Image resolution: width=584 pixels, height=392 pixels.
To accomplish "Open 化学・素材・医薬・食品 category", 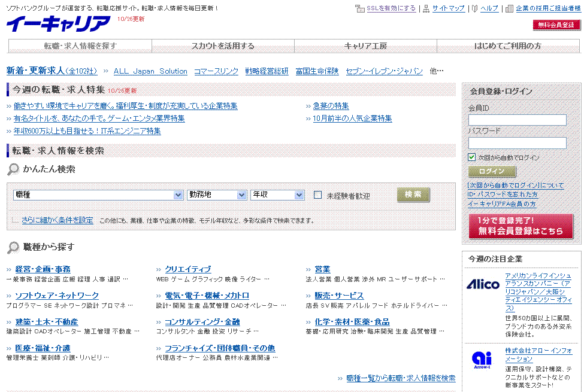I will (352, 322).
